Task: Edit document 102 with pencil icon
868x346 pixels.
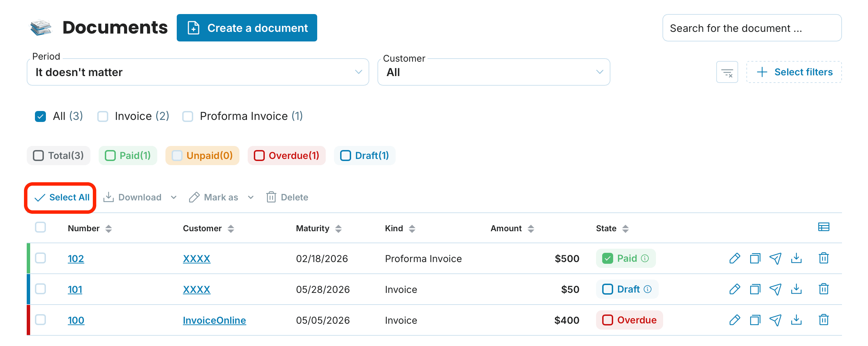Action: coord(735,258)
